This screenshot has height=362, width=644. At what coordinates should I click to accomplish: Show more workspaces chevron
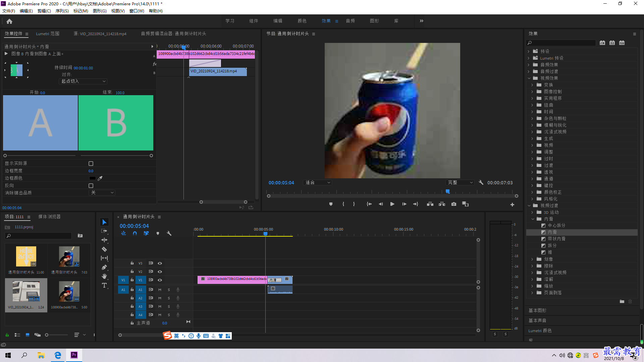click(x=422, y=21)
